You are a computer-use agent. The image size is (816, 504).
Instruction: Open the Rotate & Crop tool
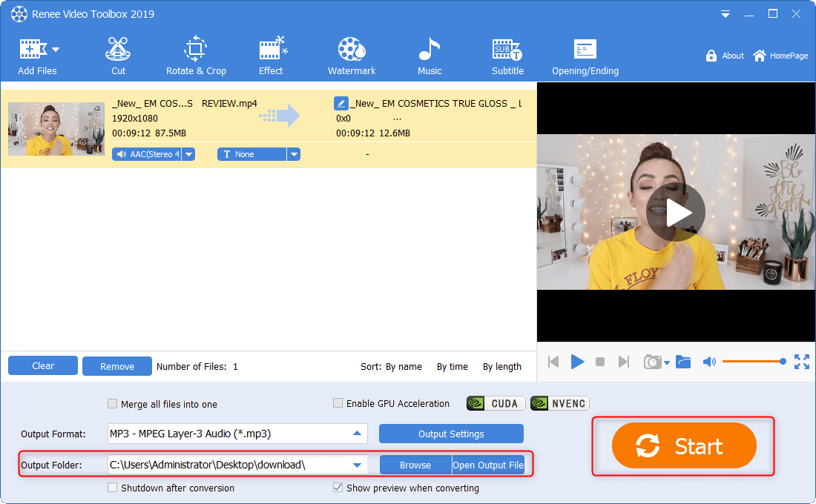point(196,56)
